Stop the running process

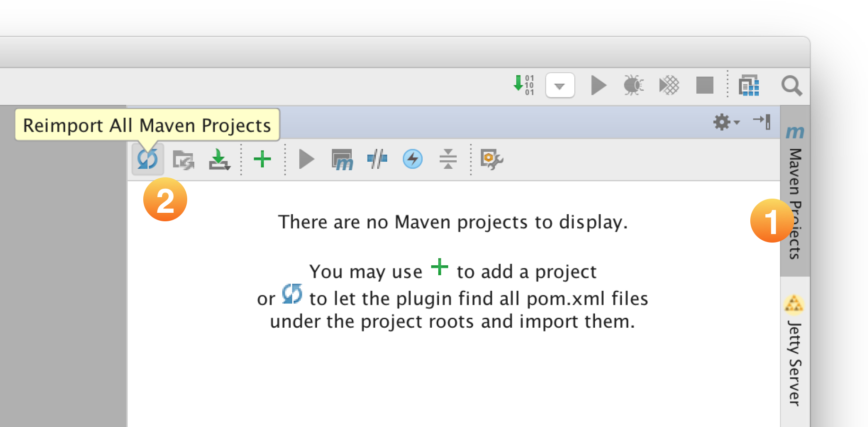click(704, 86)
